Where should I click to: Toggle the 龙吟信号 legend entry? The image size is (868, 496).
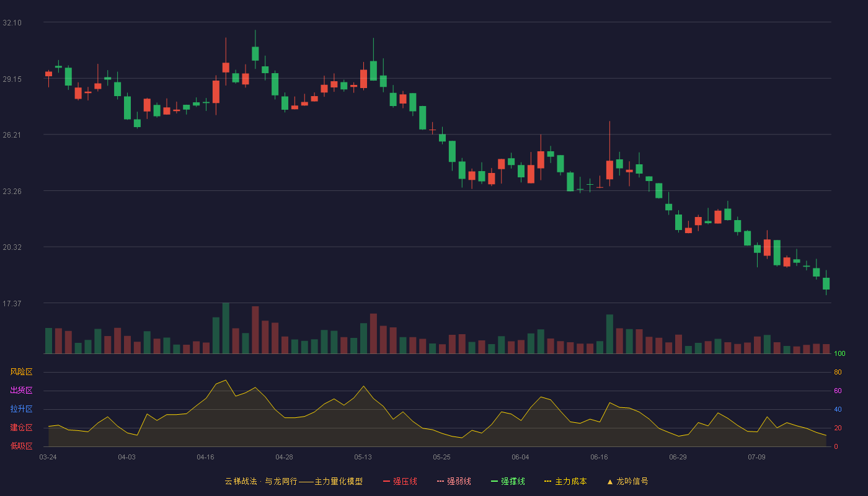[627, 481]
